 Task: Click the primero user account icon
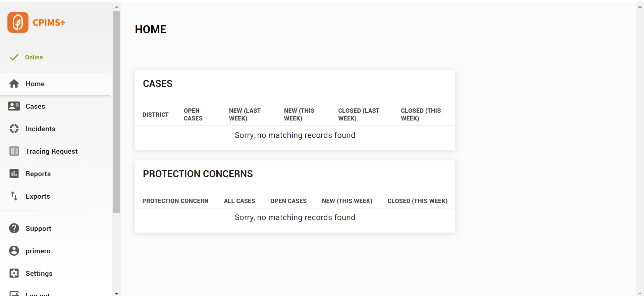point(14,251)
